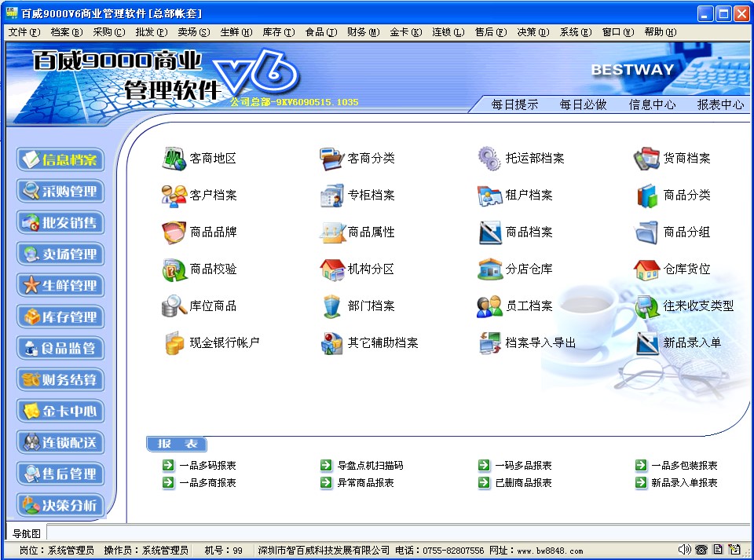This screenshot has height=560, width=754.
Task: Select 信息档案 sidebar button
Action: [60, 159]
